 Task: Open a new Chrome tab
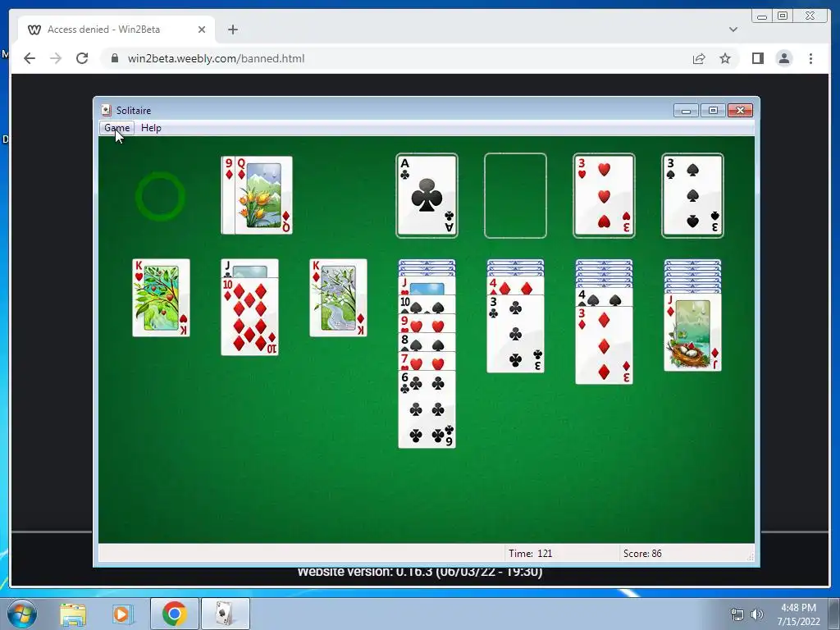pos(232,30)
